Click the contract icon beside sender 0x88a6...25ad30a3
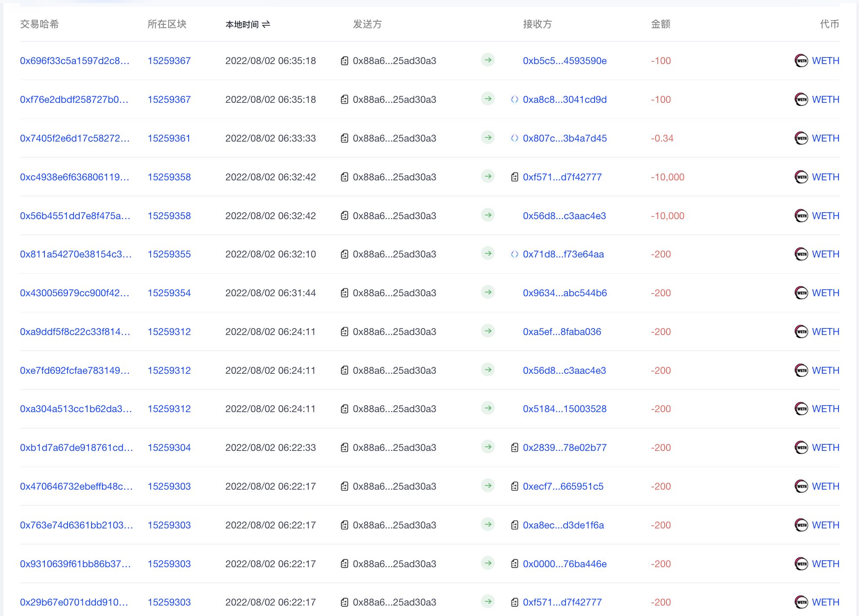859x616 pixels. [x=345, y=61]
